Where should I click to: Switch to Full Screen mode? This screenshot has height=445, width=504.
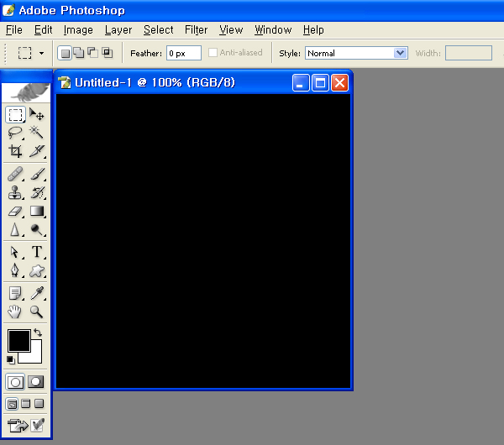pos(39,404)
